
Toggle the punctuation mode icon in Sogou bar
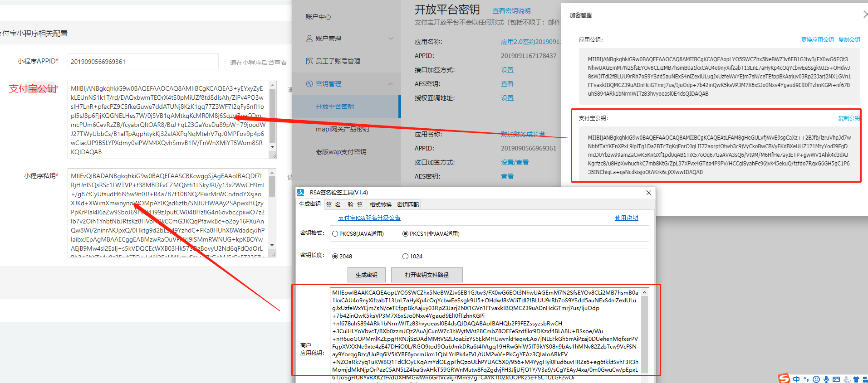pyautogui.click(x=806, y=379)
